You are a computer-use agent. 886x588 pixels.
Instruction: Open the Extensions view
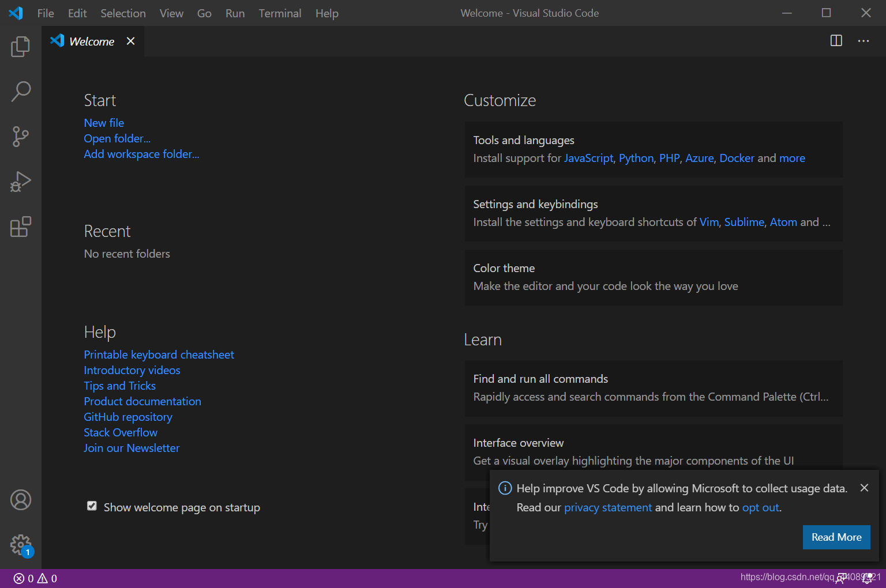coord(20,227)
